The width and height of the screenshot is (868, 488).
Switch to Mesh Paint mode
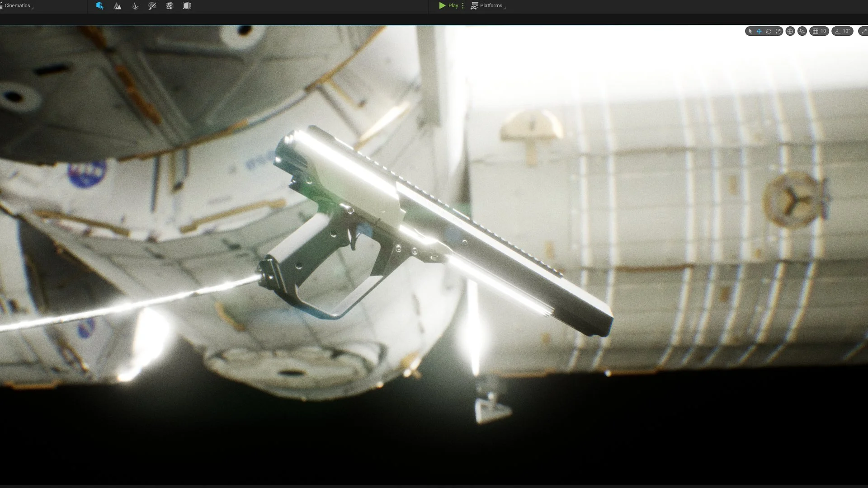coord(152,6)
